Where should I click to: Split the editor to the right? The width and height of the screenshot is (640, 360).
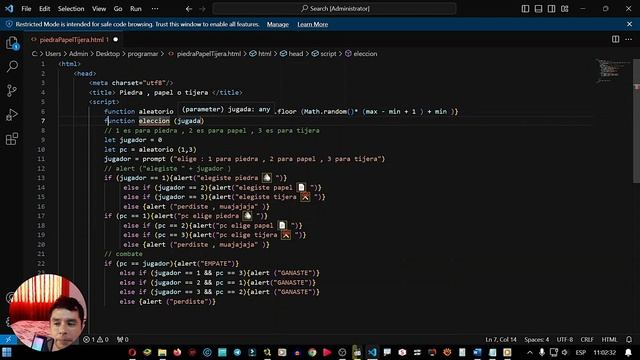(616, 39)
